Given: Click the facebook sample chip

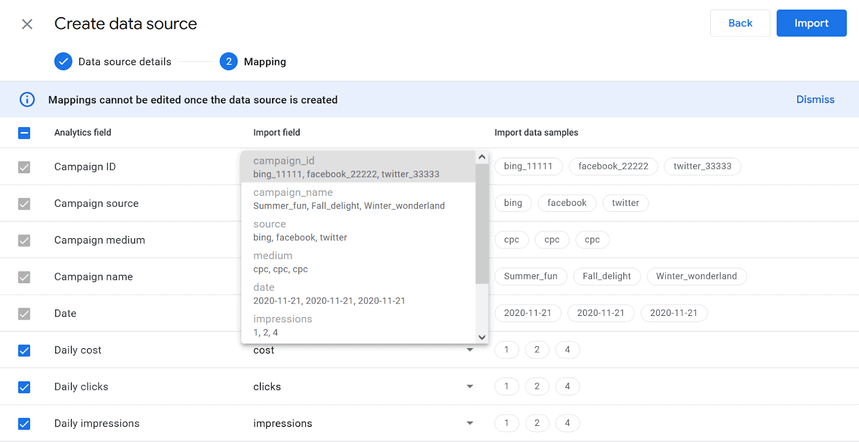Looking at the screenshot, I should 567,203.
